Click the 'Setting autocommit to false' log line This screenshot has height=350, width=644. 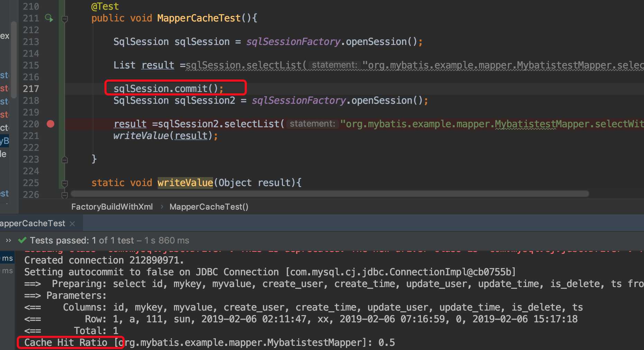[270, 272]
